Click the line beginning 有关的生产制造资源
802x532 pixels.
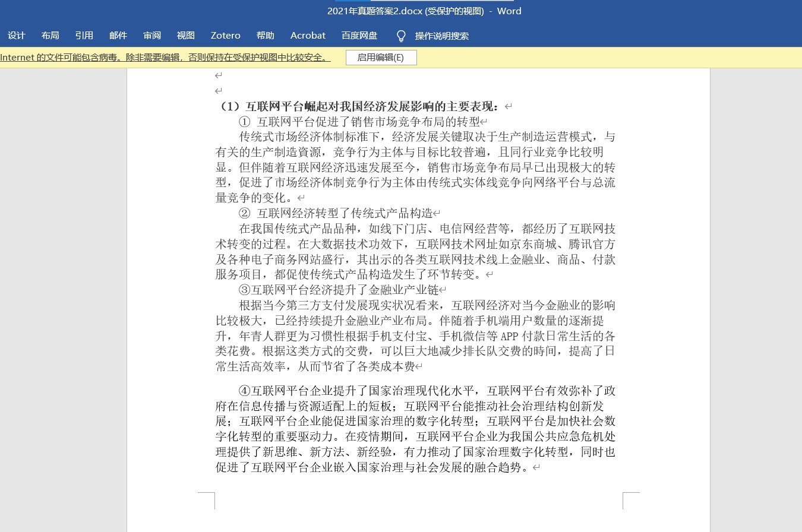click(x=410, y=152)
